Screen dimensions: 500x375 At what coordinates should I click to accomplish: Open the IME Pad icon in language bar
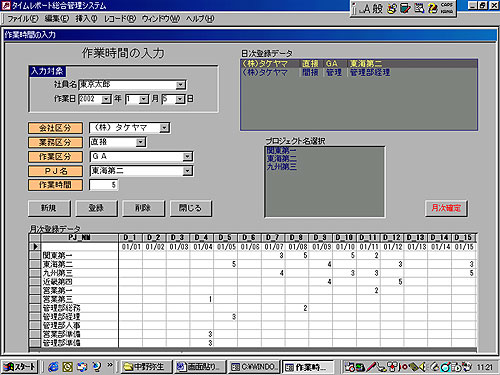(x=392, y=8)
